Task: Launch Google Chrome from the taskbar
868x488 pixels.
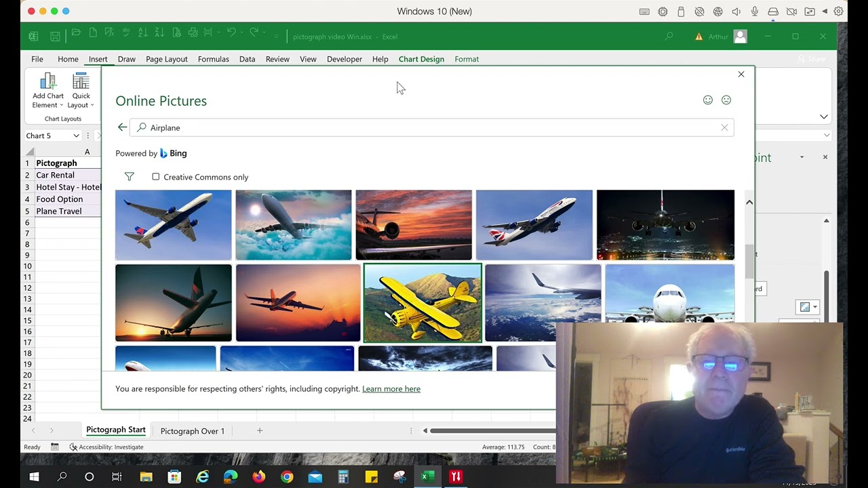Action: click(287, 476)
